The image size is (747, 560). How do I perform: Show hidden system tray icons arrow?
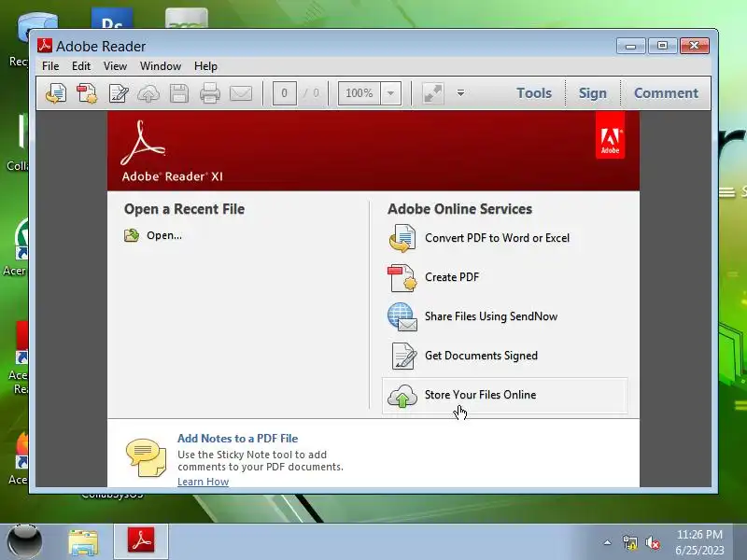point(608,542)
